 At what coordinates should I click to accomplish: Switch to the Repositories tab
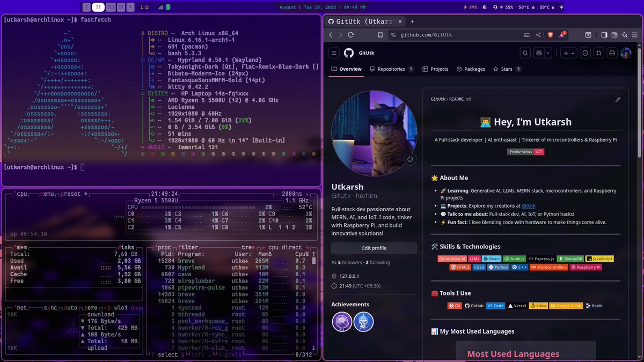click(x=391, y=69)
